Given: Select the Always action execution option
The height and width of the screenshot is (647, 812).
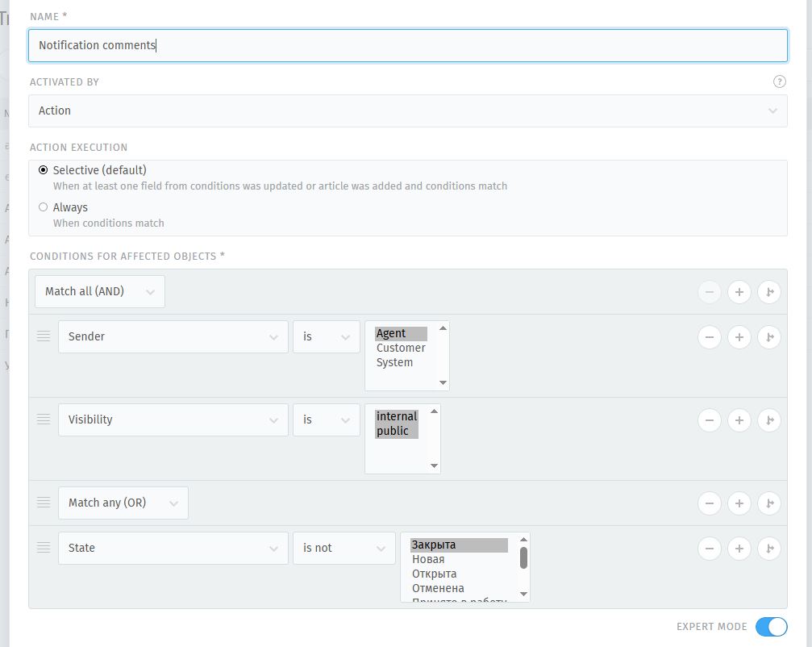Looking at the screenshot, I should tap(44, 207).
